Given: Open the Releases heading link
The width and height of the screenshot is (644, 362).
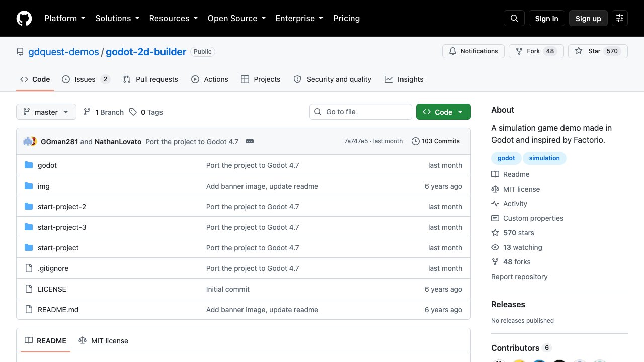Looking at the screenshot, I should [508, 304].
